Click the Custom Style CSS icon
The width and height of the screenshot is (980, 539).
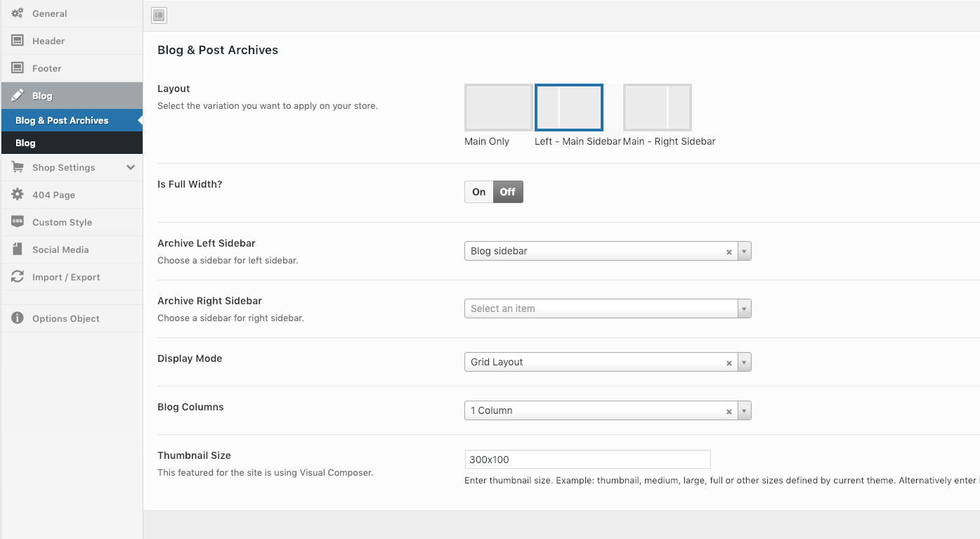click(18, 221)
